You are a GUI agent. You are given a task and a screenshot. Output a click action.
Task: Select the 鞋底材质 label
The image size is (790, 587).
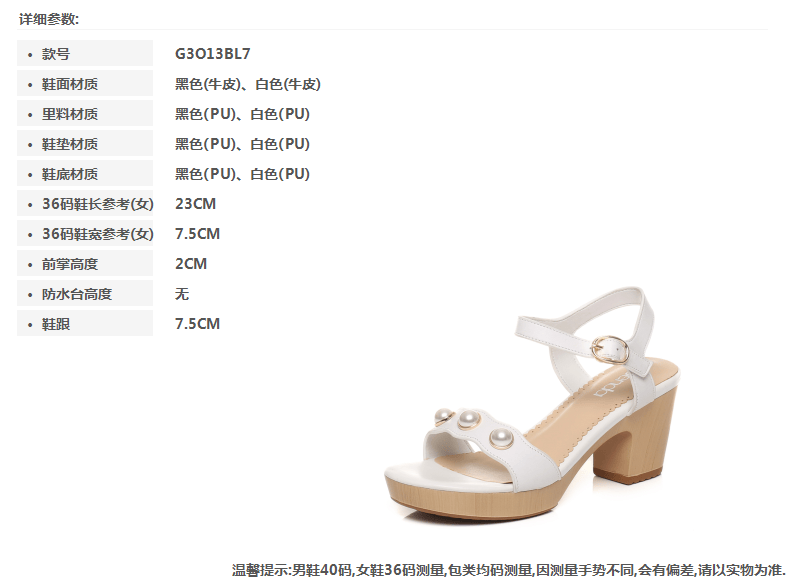click(x=70, y=174)
